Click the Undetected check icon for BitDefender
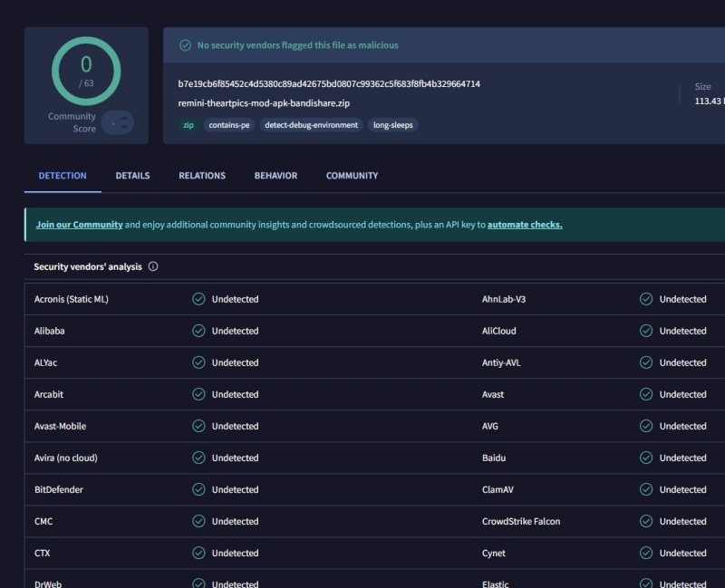Viewport: 725px width, 588px height. (x=198, y=489)
